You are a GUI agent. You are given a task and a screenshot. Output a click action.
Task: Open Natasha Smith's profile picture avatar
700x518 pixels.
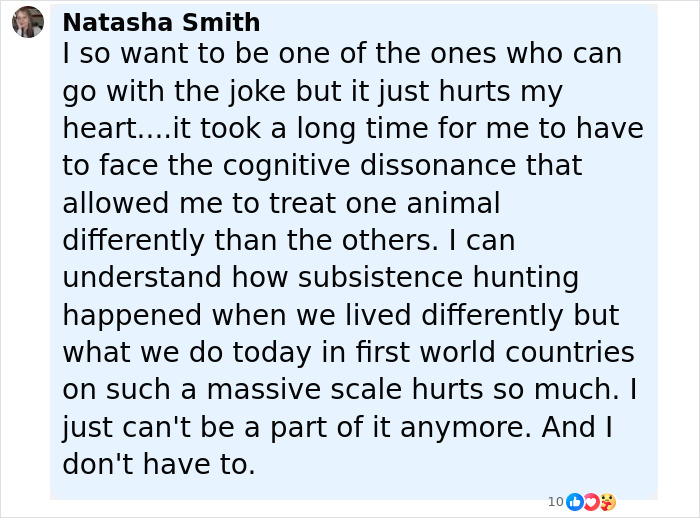pos(28,22)
